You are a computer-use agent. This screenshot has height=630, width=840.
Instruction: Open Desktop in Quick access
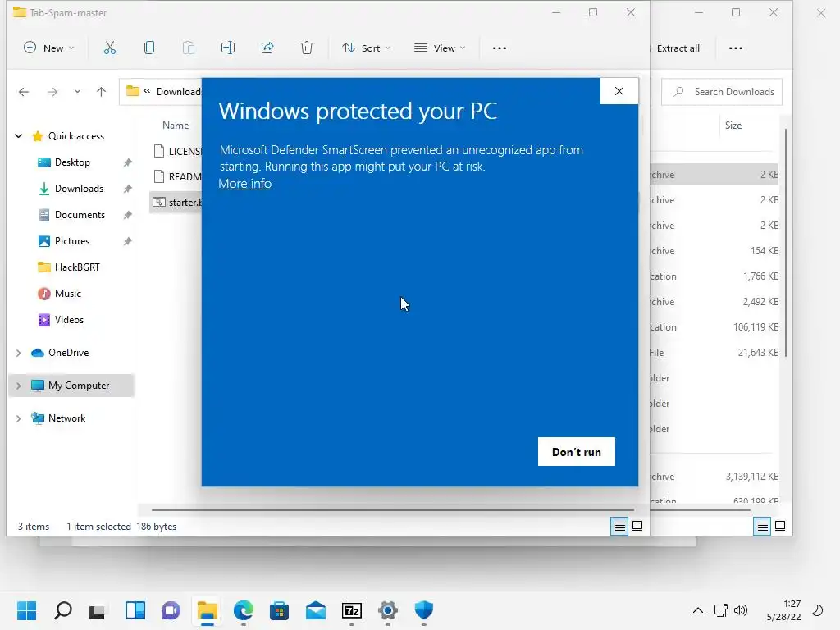click(72, 162)
